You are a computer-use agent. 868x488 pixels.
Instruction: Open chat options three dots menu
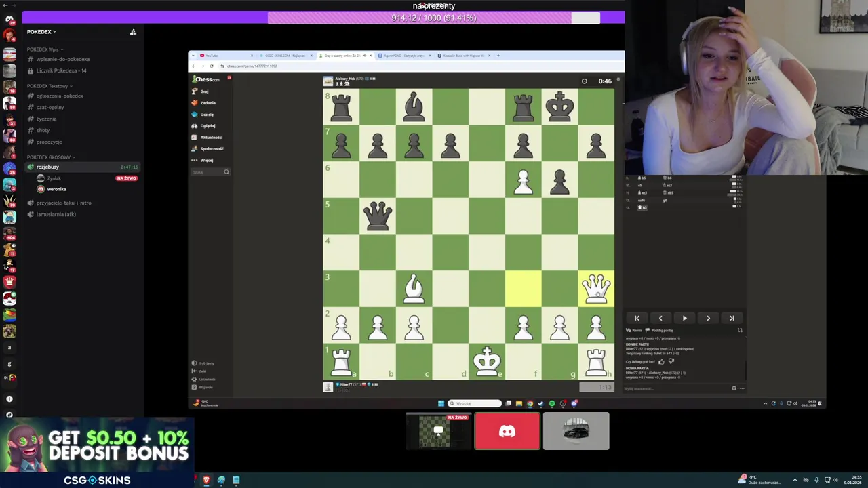click(742, 388)
